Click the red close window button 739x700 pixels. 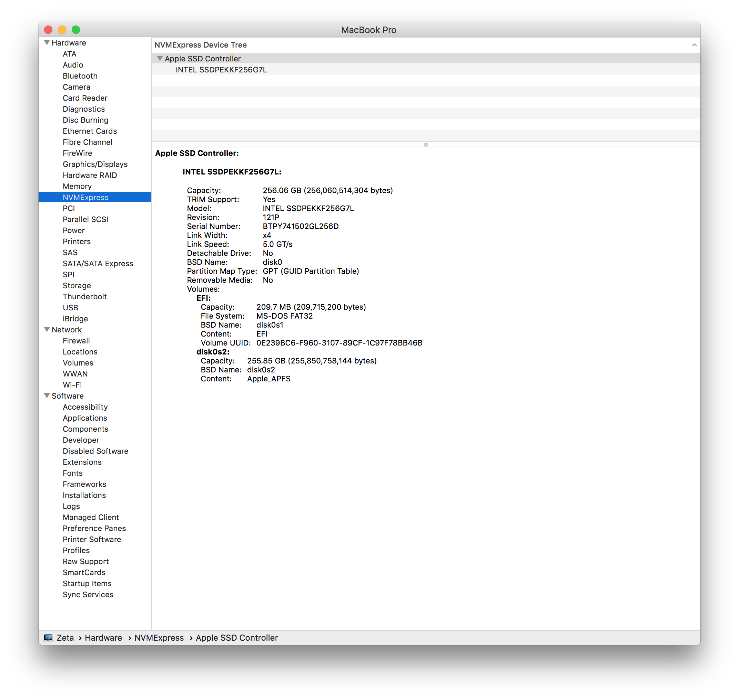(48, 30)
